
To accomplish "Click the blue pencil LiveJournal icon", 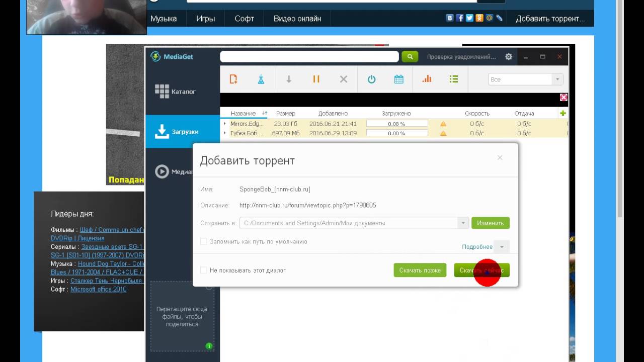I will [499, 18].
